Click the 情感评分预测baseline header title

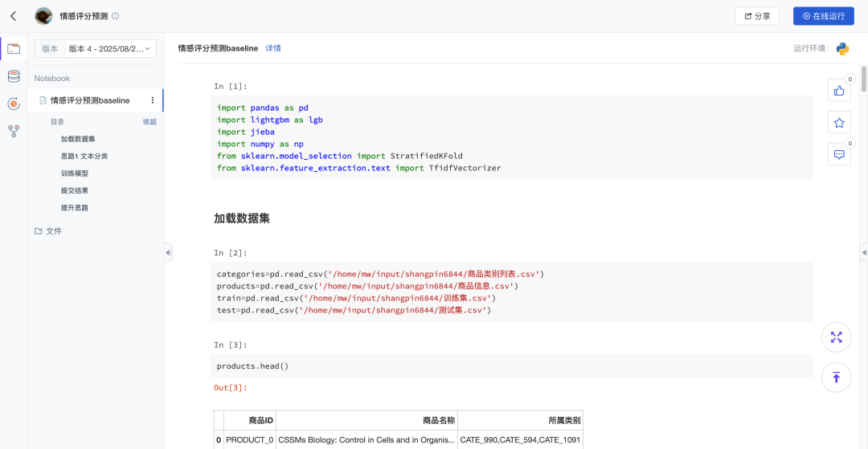point(218,48)
